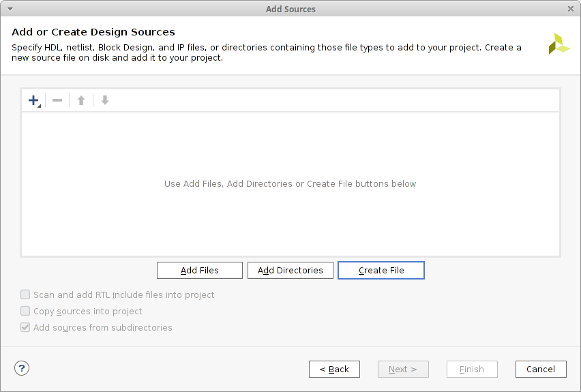Toggle Copy sources into project checkbox
This screenshot has height=392, width=581.
[x=25, y=311]
